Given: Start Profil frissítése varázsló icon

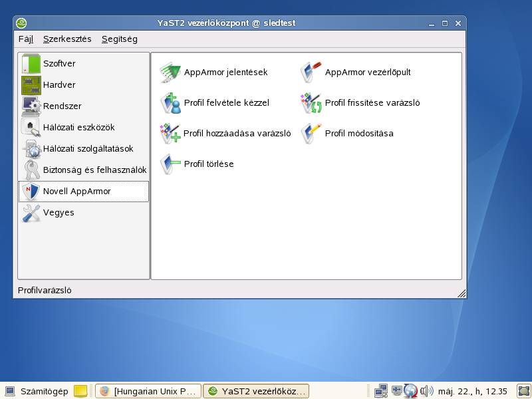Looking at the screenshot, I should coord(311,103).
